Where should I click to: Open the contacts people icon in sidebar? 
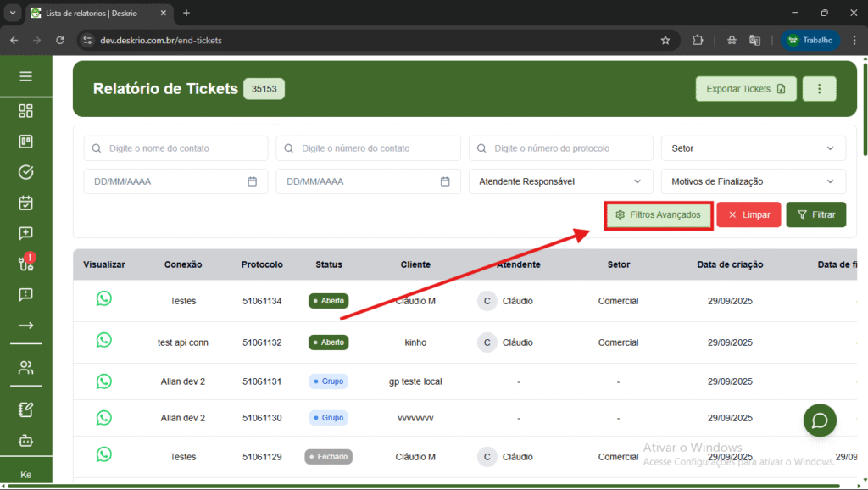coord(25,368)
